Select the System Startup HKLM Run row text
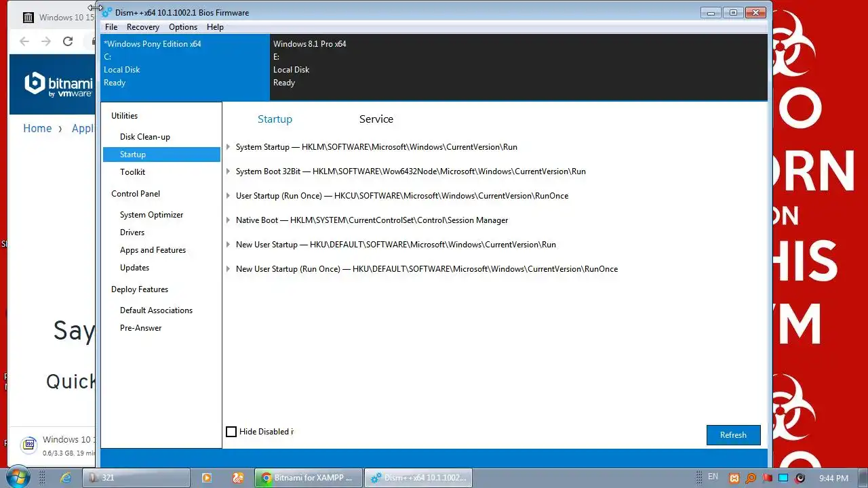This screenshot has width=868, height=488. tap(376, 147)
